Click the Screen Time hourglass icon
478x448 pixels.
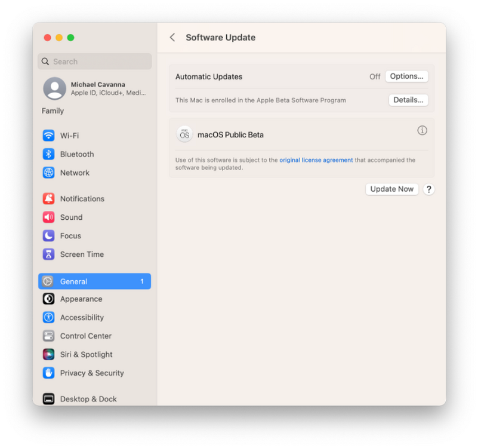pyautogui.click(x=48, y=254)
